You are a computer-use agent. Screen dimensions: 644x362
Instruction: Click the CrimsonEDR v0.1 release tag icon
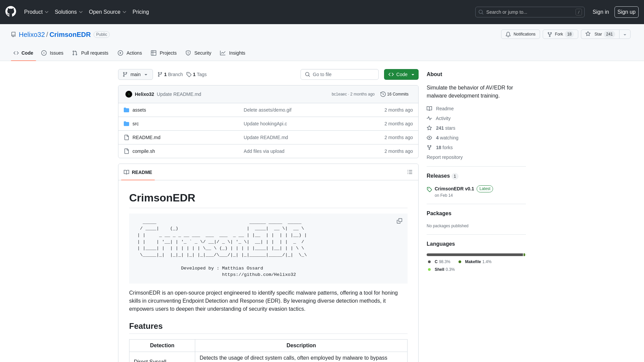(429, 189)
